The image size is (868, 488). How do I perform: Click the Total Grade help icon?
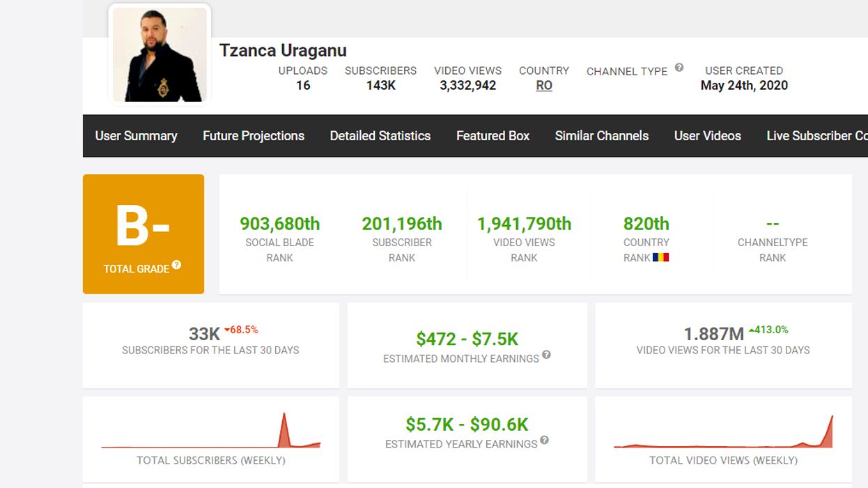[x=177, y=265]
